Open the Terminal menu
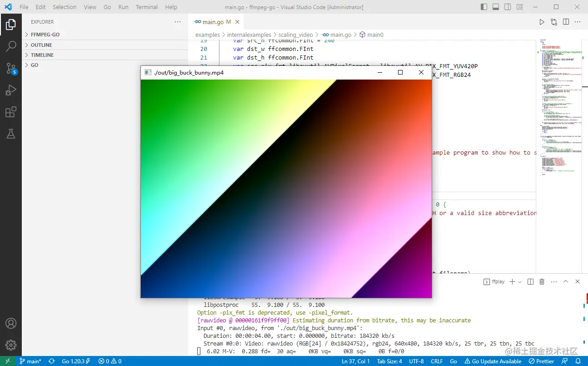The height and width of the screenshot is (366, 588). (147, 7)
